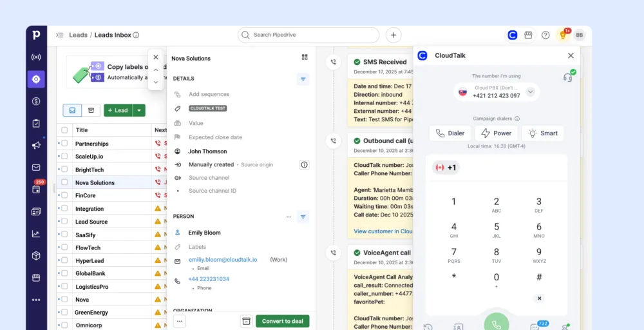Click the backspace delete icon on the dialpad
This screenshot has height=330, width=644.
pos(539,298)
